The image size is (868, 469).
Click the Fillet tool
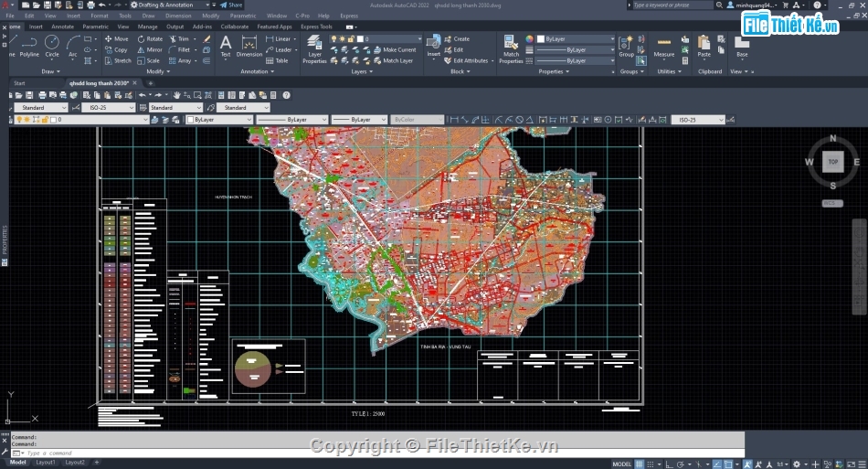click(180, 50)
